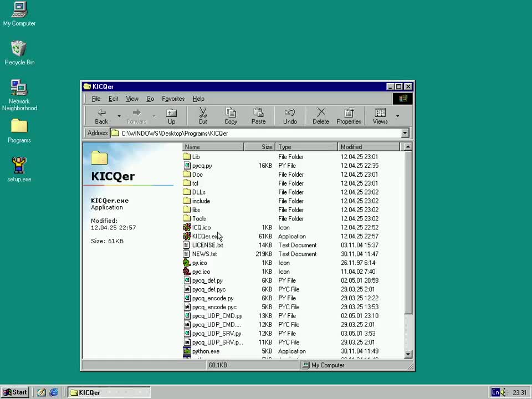This screenshot has width=532, height=399.
Task: Select the KICQer.exe application file
Action: point(204,237)
